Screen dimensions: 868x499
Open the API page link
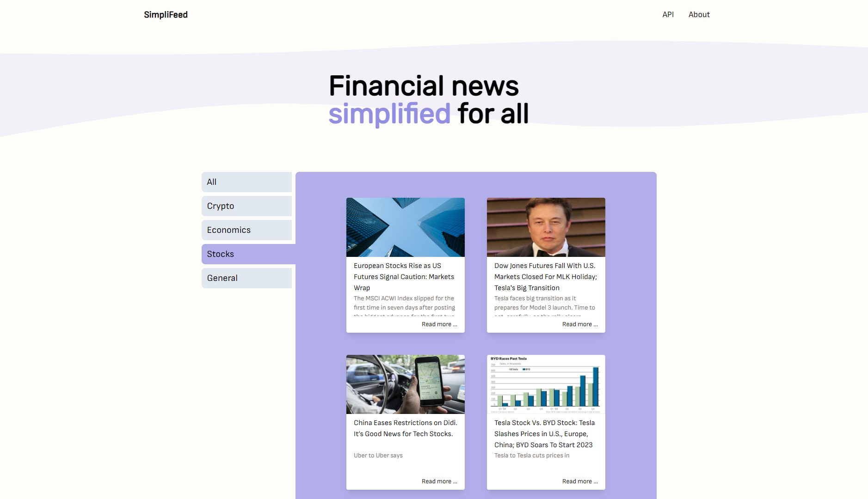668,15
